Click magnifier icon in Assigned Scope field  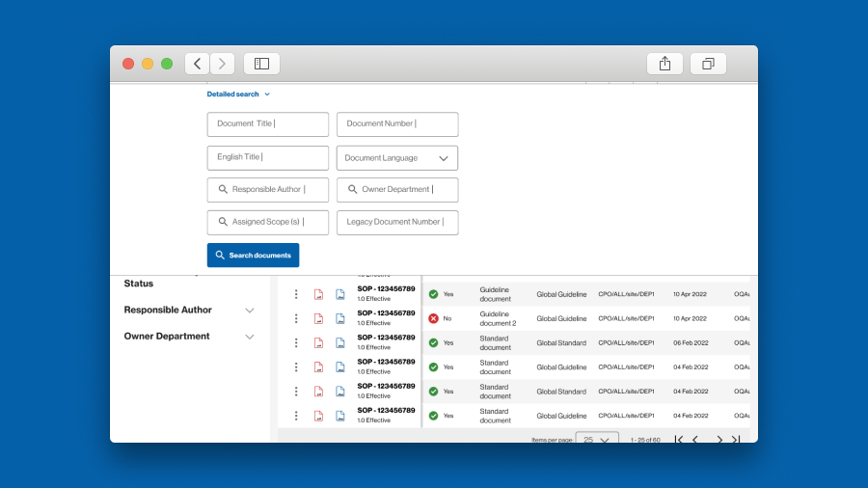click(223, 222)
